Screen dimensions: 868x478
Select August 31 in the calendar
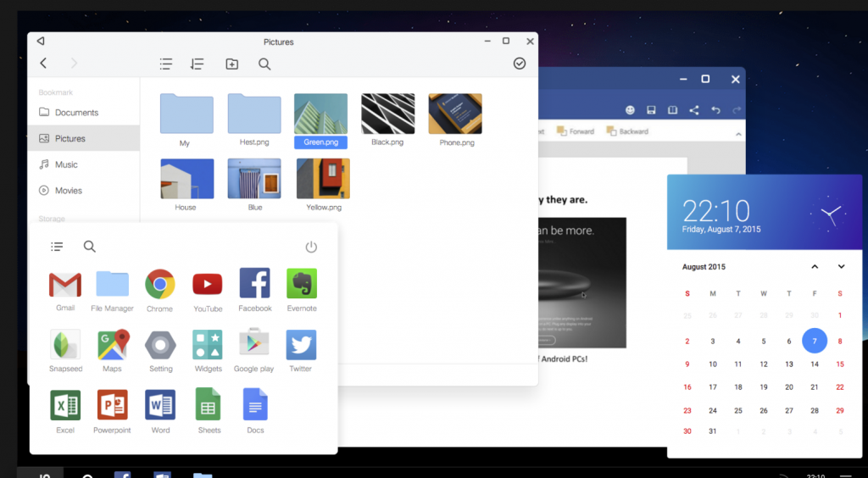point(713,431)
